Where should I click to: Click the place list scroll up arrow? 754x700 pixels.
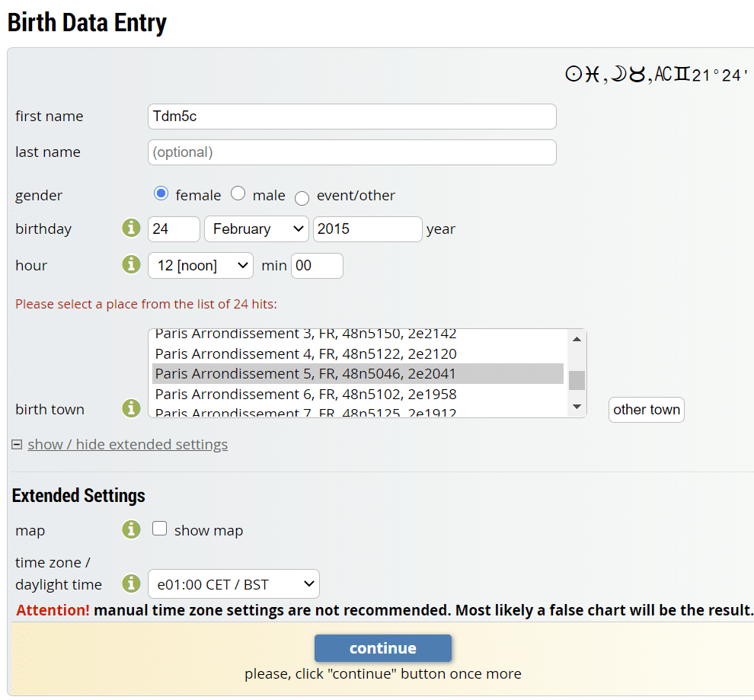coord(577,339)
